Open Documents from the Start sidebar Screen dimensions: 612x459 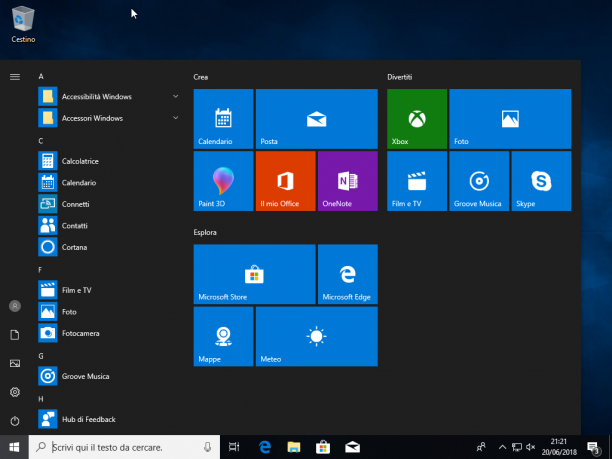(15, 335)
